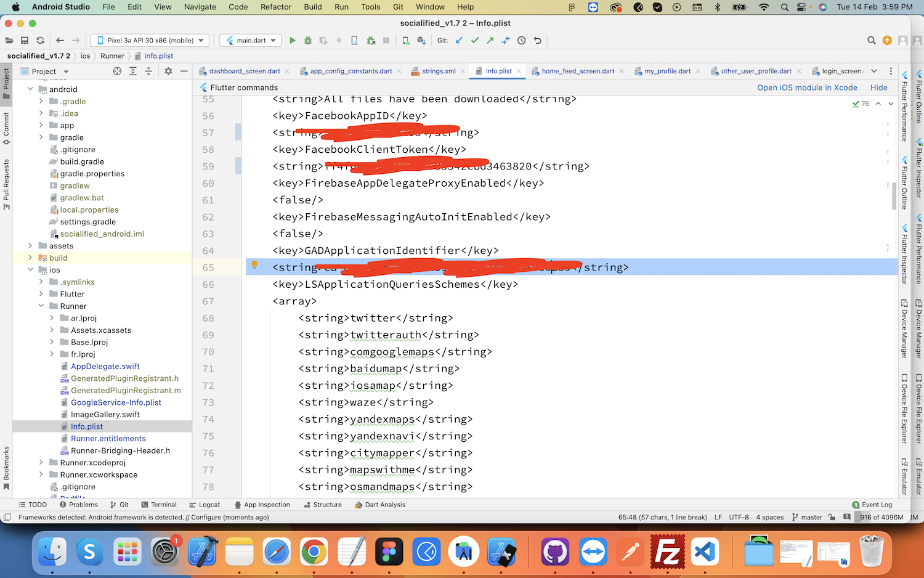
Task: Close the Info.plist tab
Action: (519, 71)
